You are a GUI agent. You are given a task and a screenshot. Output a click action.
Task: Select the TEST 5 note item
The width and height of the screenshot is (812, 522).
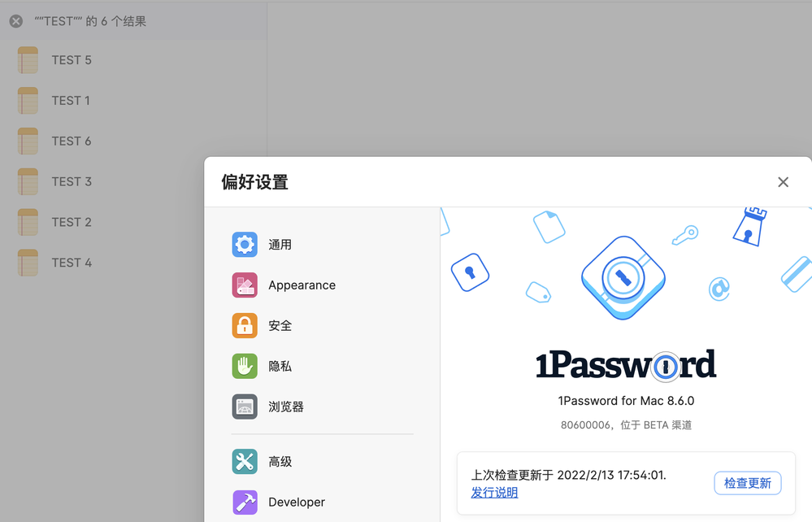72,60
